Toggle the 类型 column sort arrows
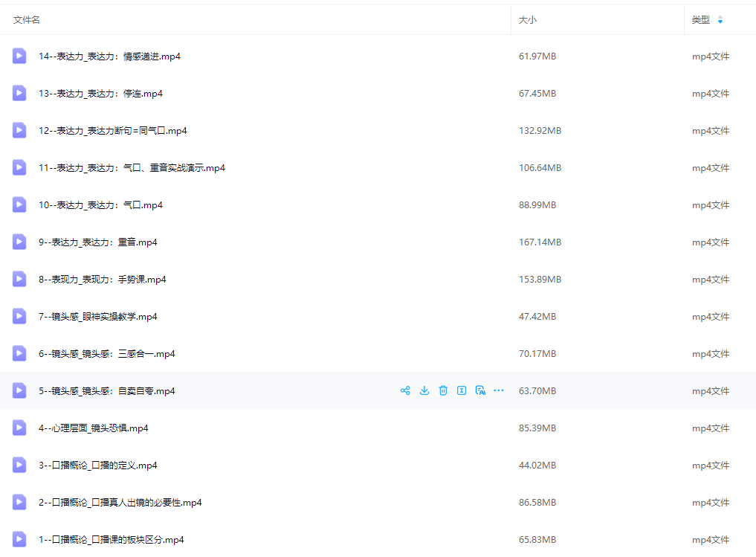 (x=720, y=20)
